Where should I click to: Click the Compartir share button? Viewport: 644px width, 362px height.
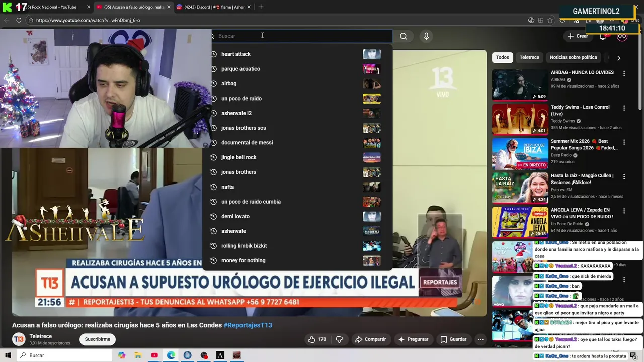click(x=370, y=339)
